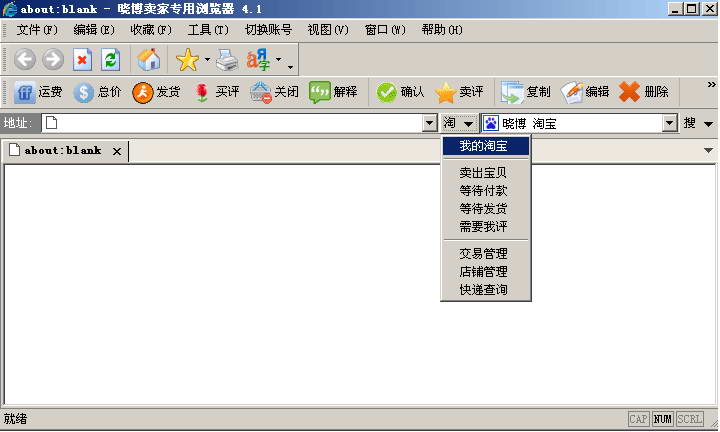Open the 切换账号 menu

pos(269,30)
